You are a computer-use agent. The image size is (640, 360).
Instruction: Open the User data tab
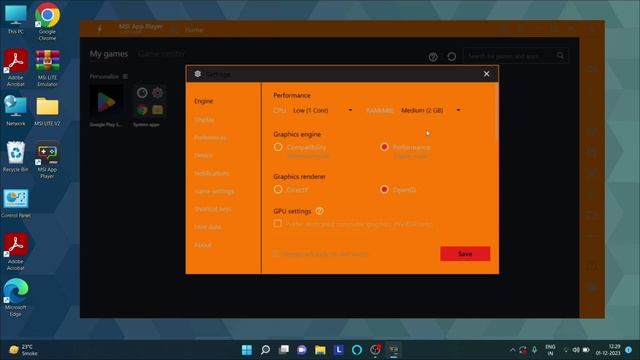(207, 227)
